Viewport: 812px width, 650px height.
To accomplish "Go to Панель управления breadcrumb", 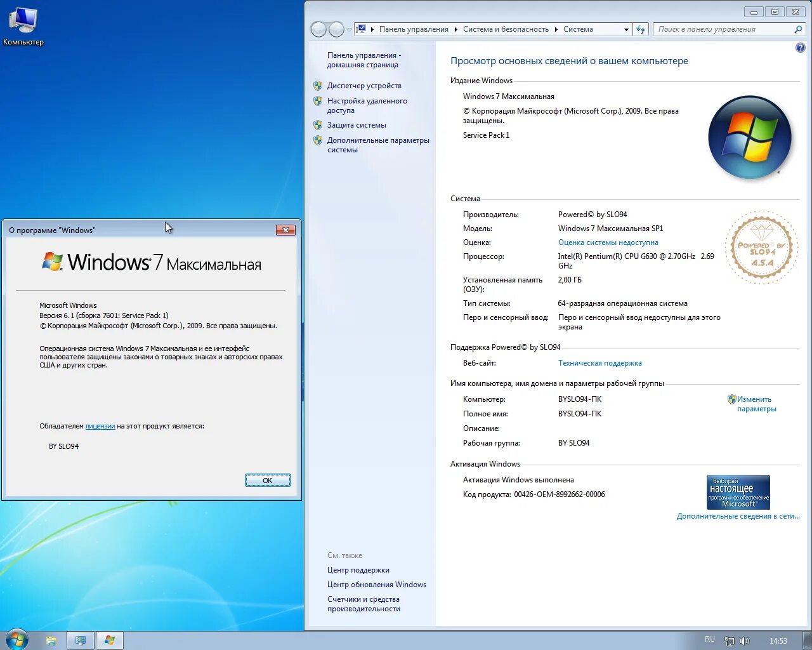I will 414,29.
